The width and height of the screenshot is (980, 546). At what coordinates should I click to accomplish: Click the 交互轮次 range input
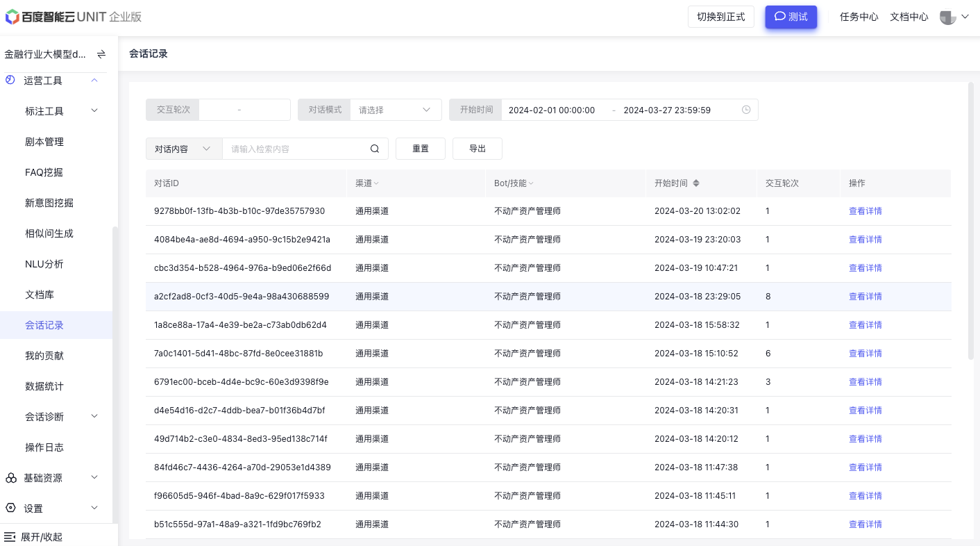pos(245,110)
